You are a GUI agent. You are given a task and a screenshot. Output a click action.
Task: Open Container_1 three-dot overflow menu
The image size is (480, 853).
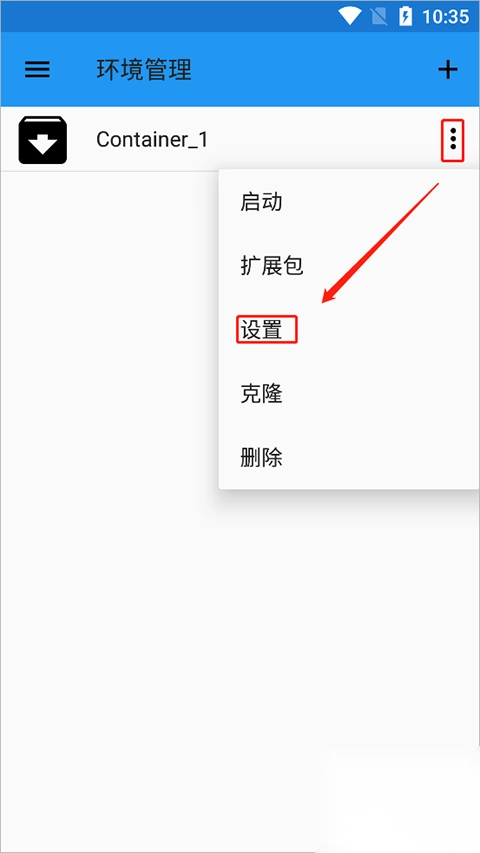pos(452,140)
